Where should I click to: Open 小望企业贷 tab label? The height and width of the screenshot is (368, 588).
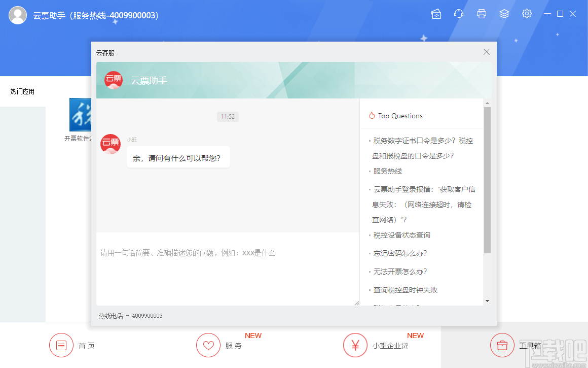(390, 346)
